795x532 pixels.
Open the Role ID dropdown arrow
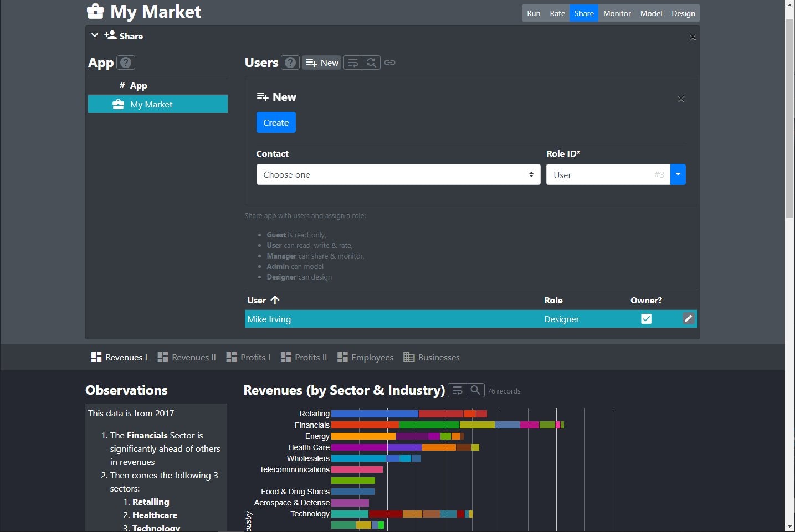pyautogui.click(x=678, y=174)
